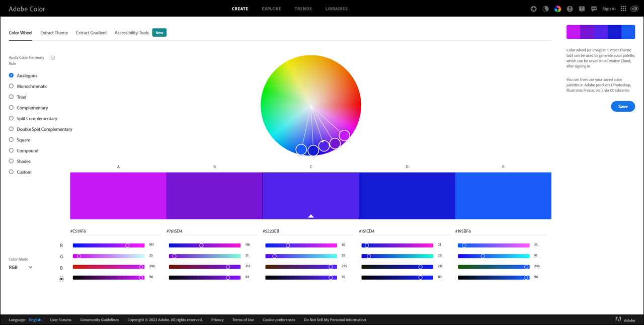The image size is (644, 325).
Task: Enable the Triad color harmony rule
Action: click(11, 97)
